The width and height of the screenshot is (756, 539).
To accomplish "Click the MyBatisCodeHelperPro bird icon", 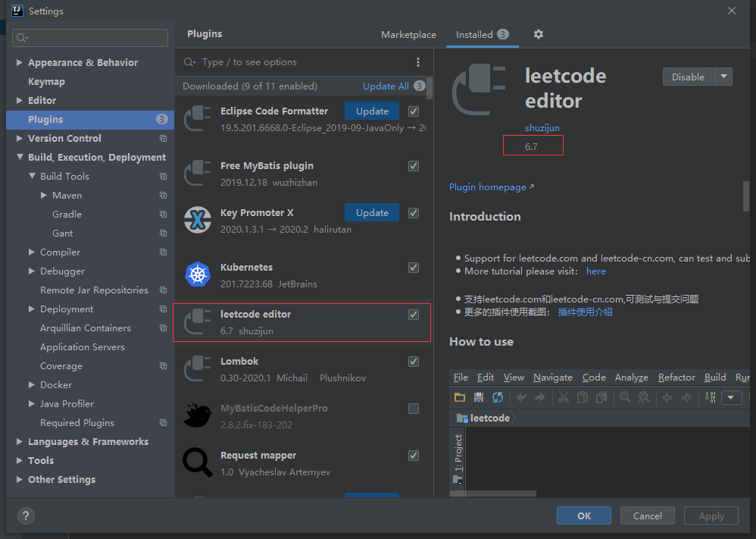I will (198, 415).
